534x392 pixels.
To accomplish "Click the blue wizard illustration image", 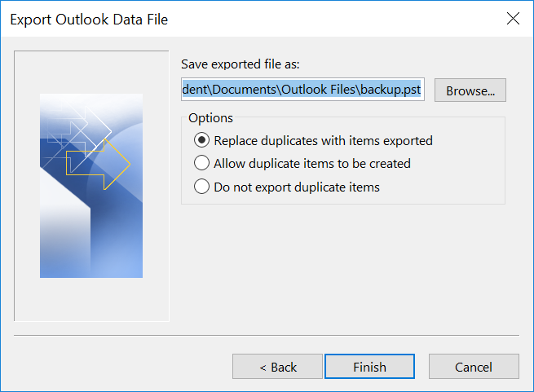I will [91, 186].
